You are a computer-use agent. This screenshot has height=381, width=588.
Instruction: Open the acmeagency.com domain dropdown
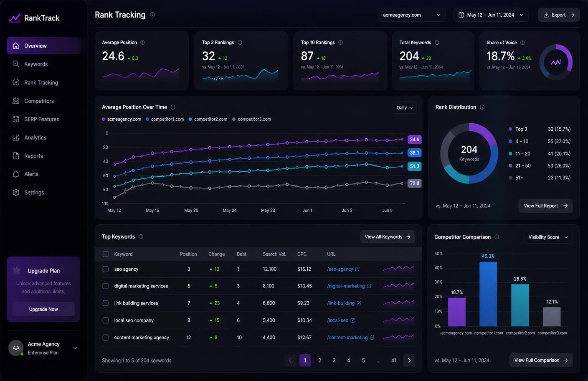411,15
